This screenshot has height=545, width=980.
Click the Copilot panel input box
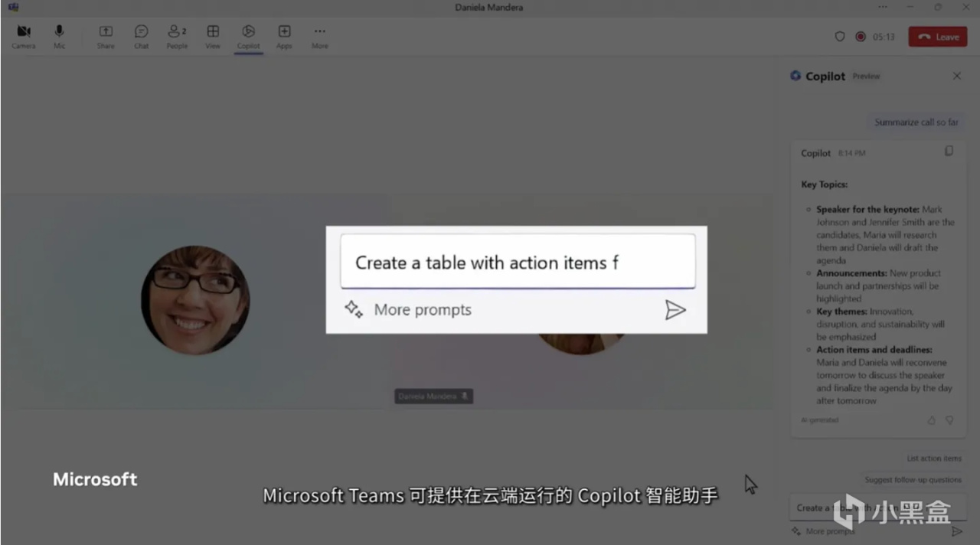coord(877,507)
